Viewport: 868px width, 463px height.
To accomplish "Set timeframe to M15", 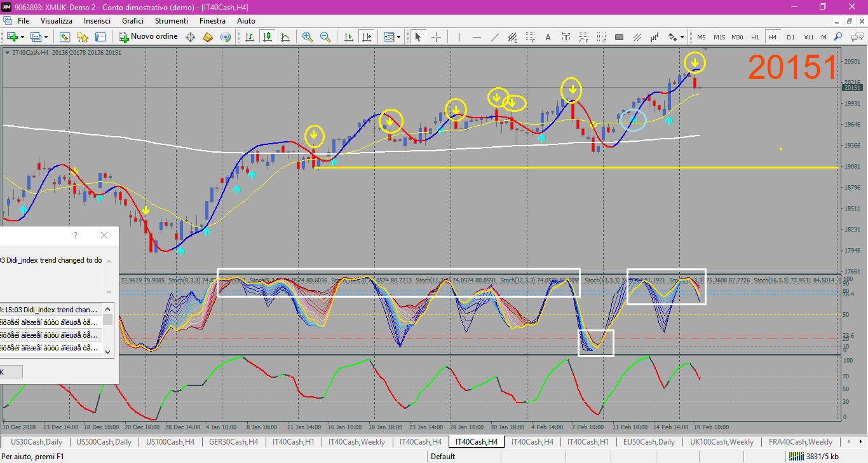I will tap(719, 37).
